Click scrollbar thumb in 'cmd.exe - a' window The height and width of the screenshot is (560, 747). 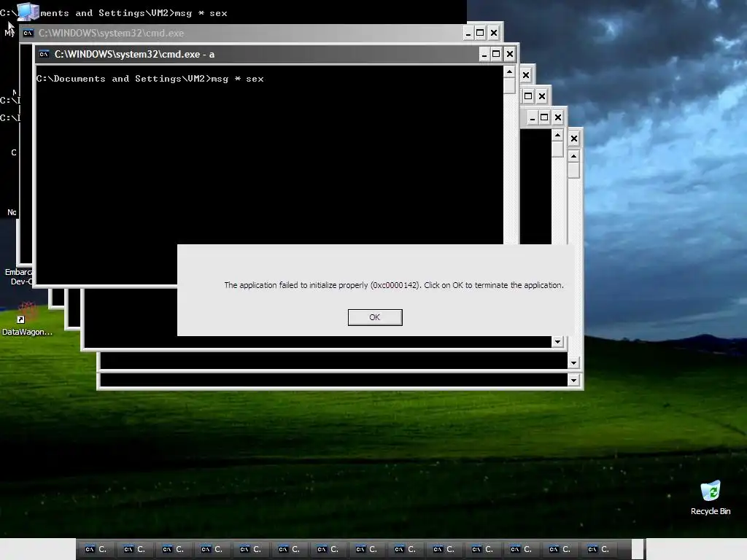[x=509, y=86]
